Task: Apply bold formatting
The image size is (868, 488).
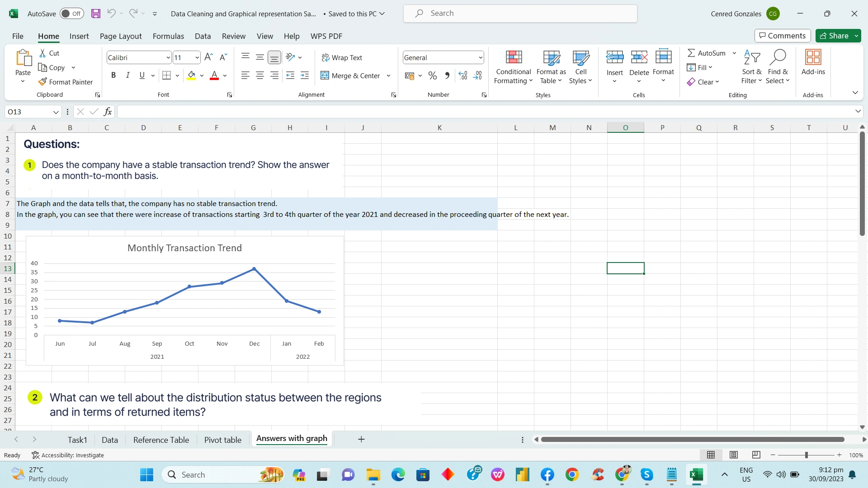Action: pos(113,75)
